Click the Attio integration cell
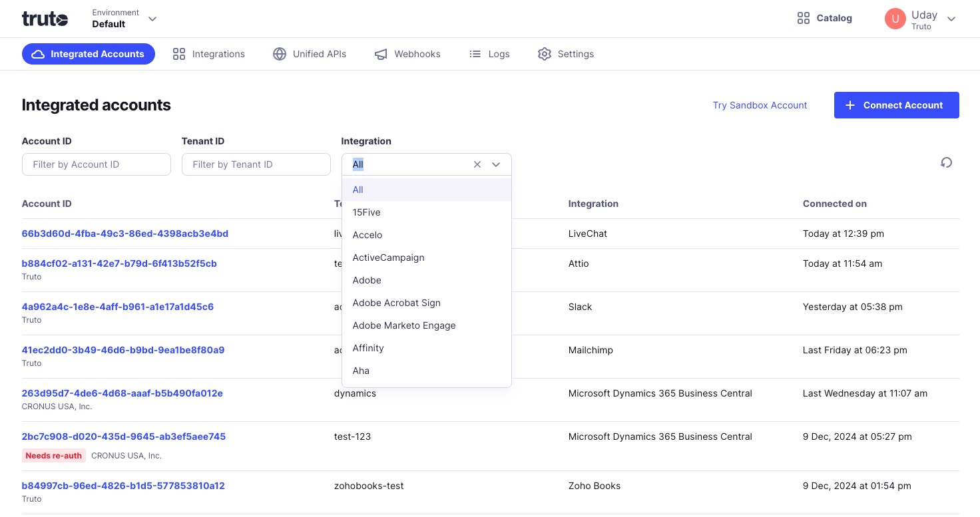 tap(579, 263)
